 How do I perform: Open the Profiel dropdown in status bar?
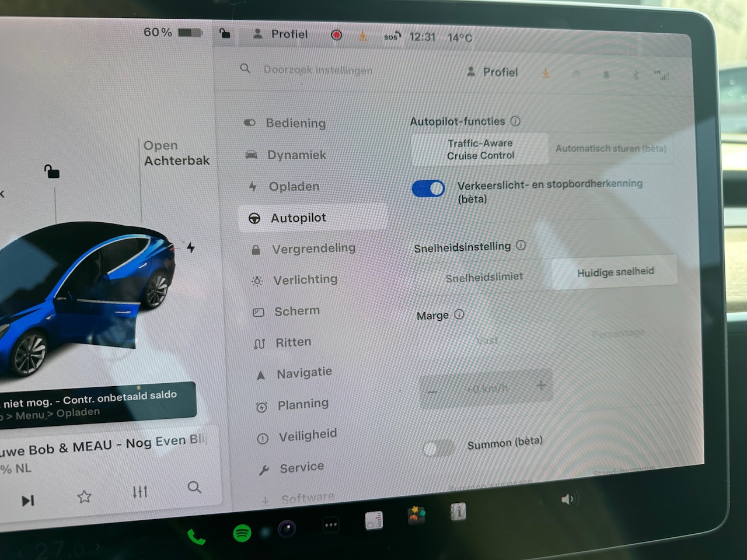(281, 34)
